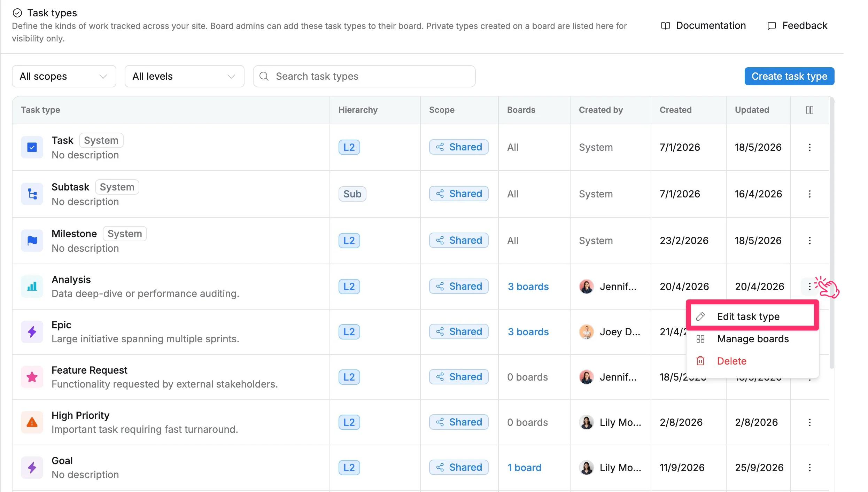Click Lily Mo's avatar in High Priority row
868x492 pixels.
(586, 422)
